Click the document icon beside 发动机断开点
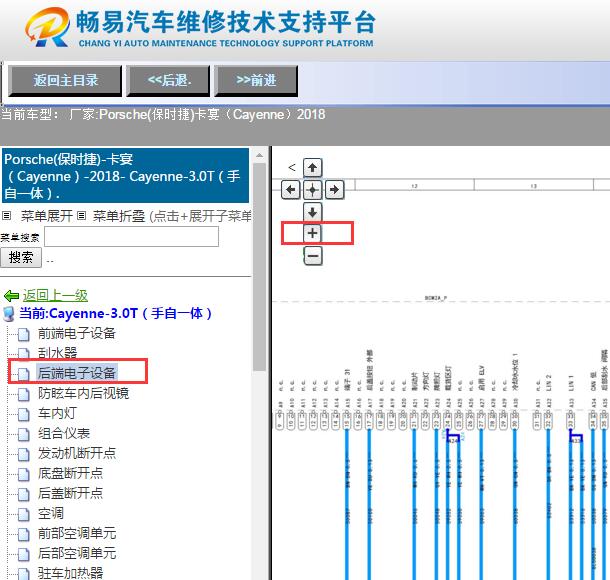The height and width of the screenshot is (580, 610). coord(23,454)
